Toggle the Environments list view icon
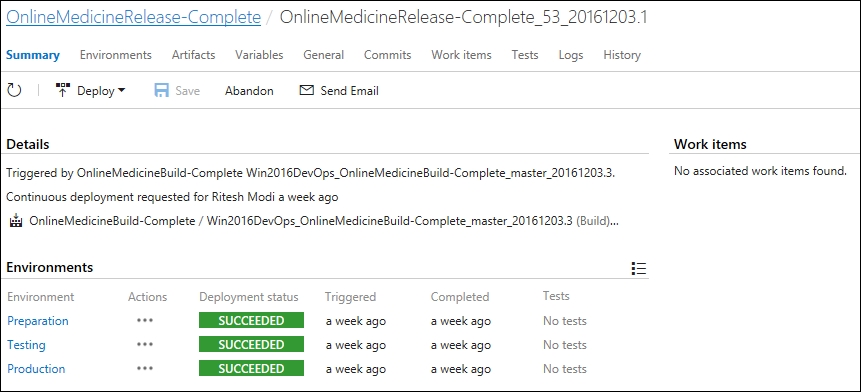861x392 pixels. tap(639, 268)
